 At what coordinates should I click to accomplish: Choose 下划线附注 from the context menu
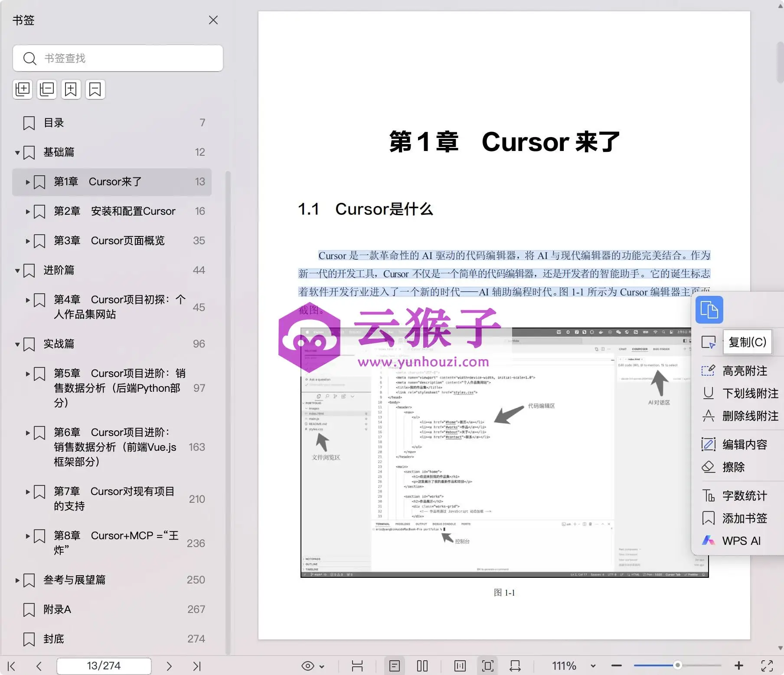740,393
